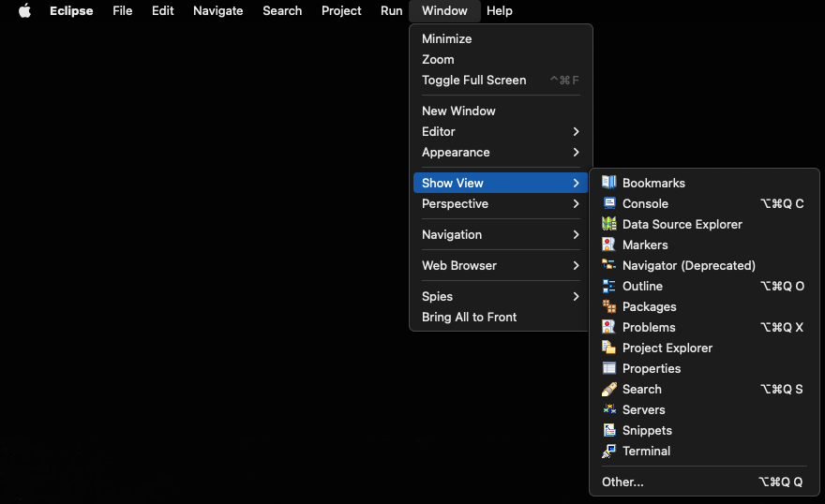Open the Run menu
This screenshot has height=504, width=825.
tap(392, 10)
